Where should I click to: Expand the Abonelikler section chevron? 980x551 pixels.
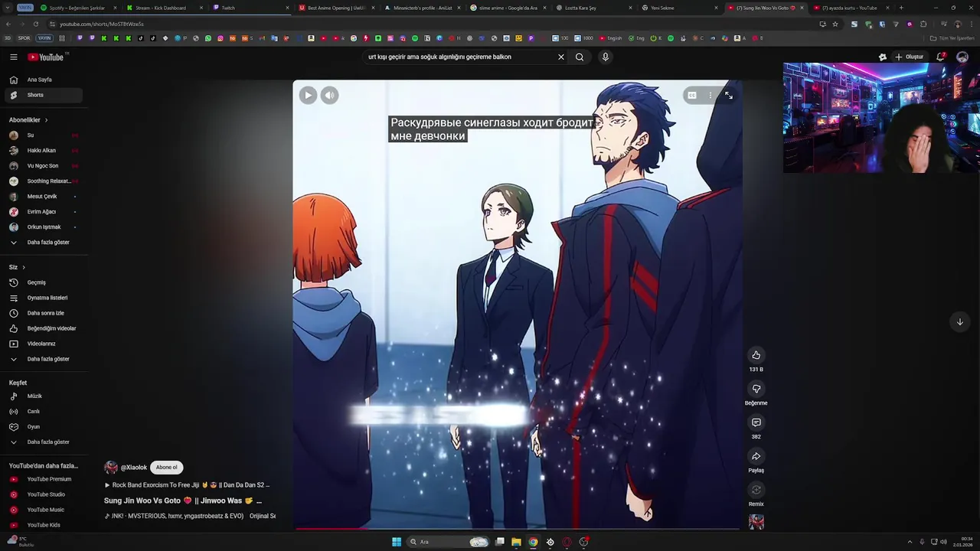[x=46, y=120]
